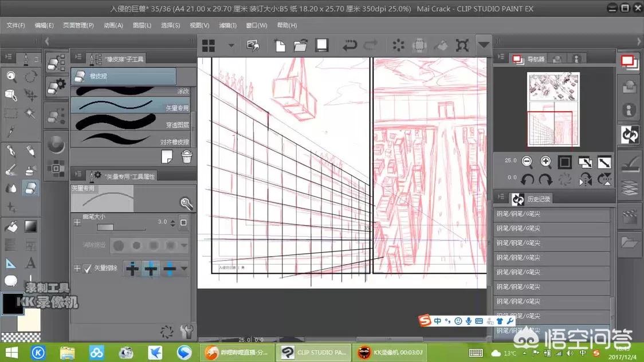644x362 pixels.
Task: Click Flip horizontal in Navigator
Action: (585, 179)
